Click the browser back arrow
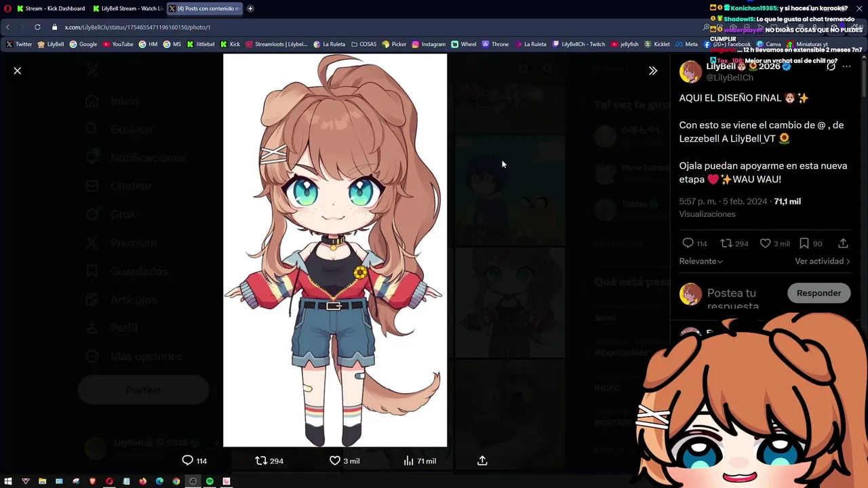Viewport: 868px width, 488px height. (7, 27)
